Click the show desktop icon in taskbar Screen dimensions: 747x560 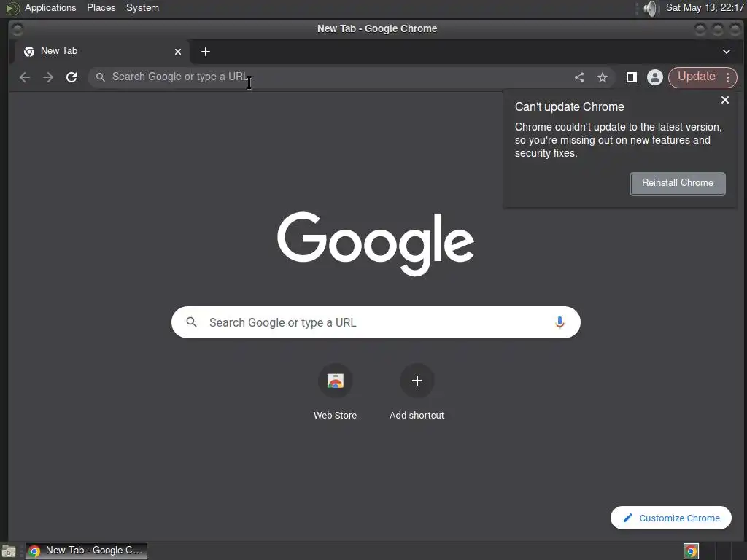[9, 551]
